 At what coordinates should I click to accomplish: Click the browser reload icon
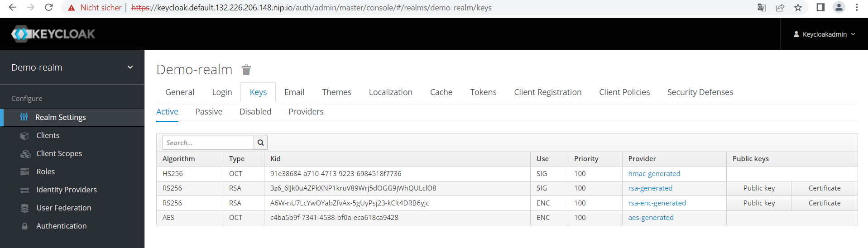tap(49, 8)
